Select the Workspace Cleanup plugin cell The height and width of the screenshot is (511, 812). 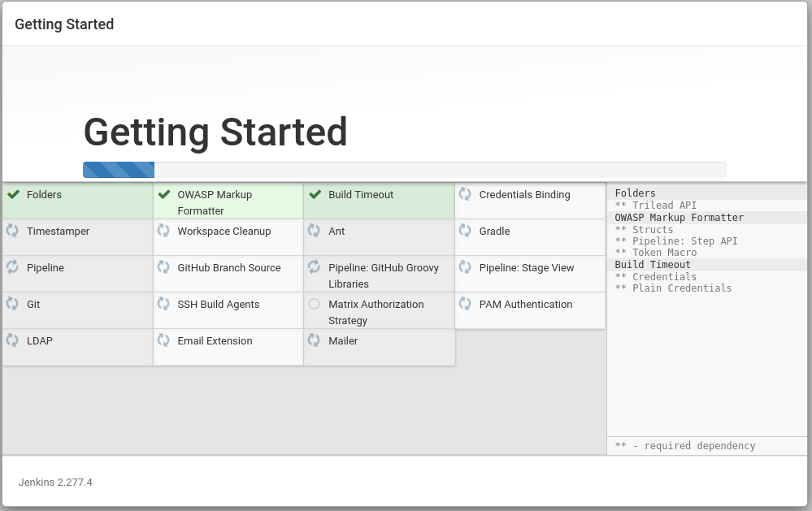228,237
